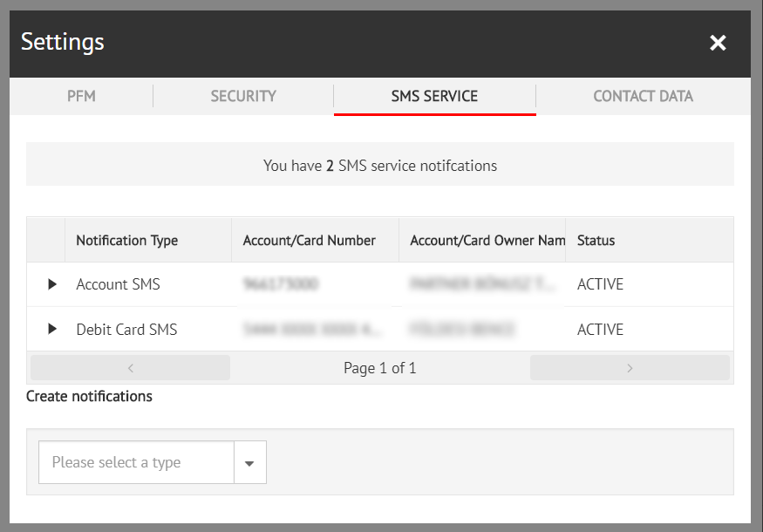This screenshot has width=763, height=532.
Task: Open the SECURITY tab
Action: [x=243, y=96]
